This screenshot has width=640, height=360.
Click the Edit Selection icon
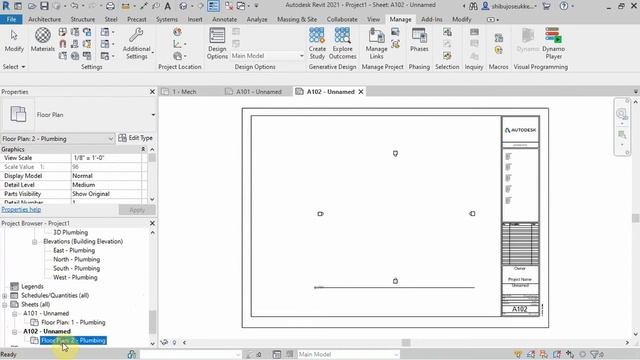click(447, 56)
